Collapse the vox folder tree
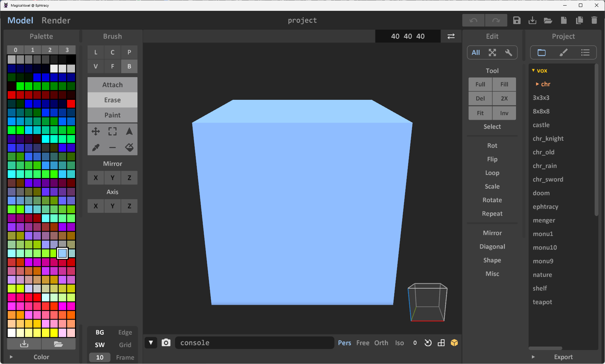This screenshot has height=364, width=605. [533, 70]
